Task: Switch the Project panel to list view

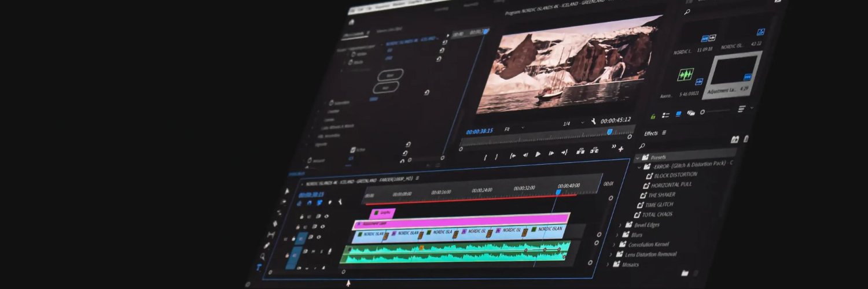Action: (666, 116)
